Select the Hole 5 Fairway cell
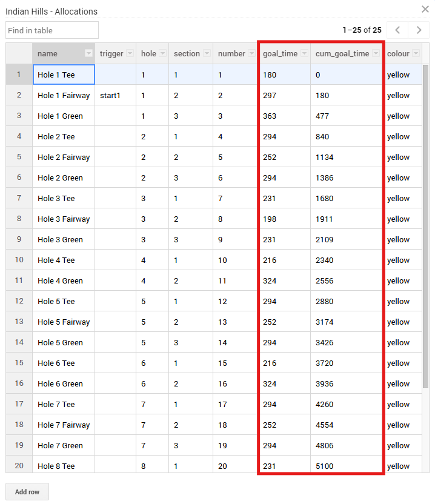The height and width of the screenshot is (504, 435). 64,322
